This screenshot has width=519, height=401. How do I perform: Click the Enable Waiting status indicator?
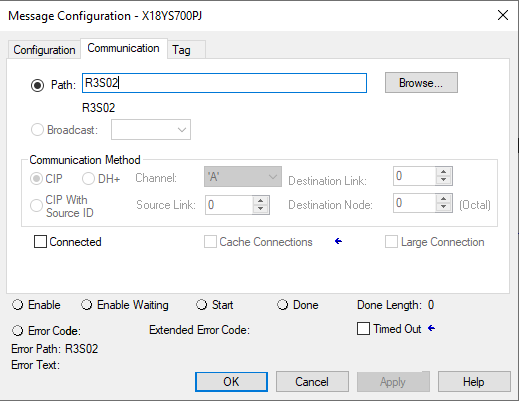click(87, 305)
